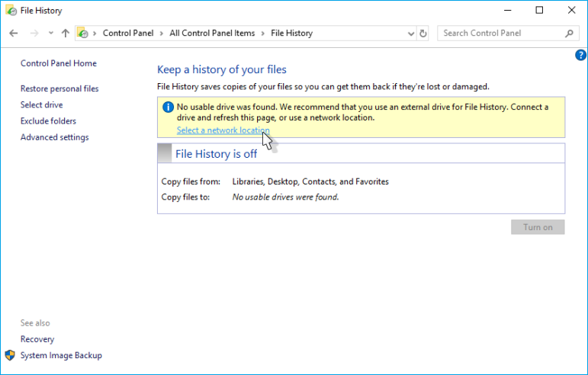
Task: Click the Search Control Panel field
Action: coord(500,34)
